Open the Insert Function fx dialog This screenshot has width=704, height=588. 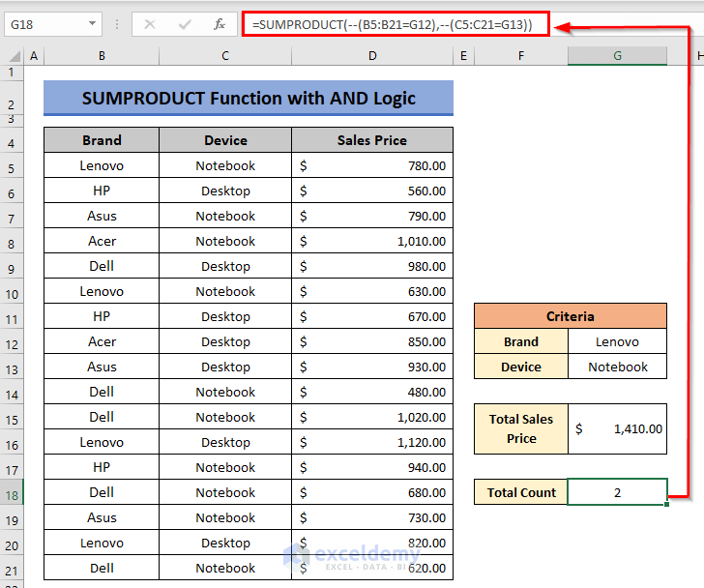coord(220,24)
